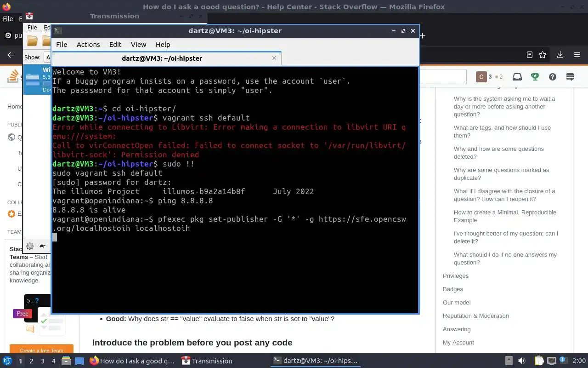Open the Privileges help section
This screenshot has height=368, width=588.
456,276
